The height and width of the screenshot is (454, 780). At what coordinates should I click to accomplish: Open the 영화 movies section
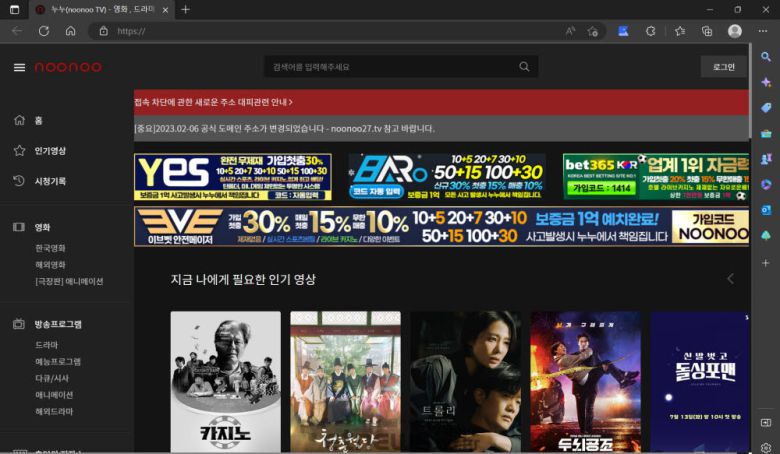pyautogui.click(x=42, y=227)
